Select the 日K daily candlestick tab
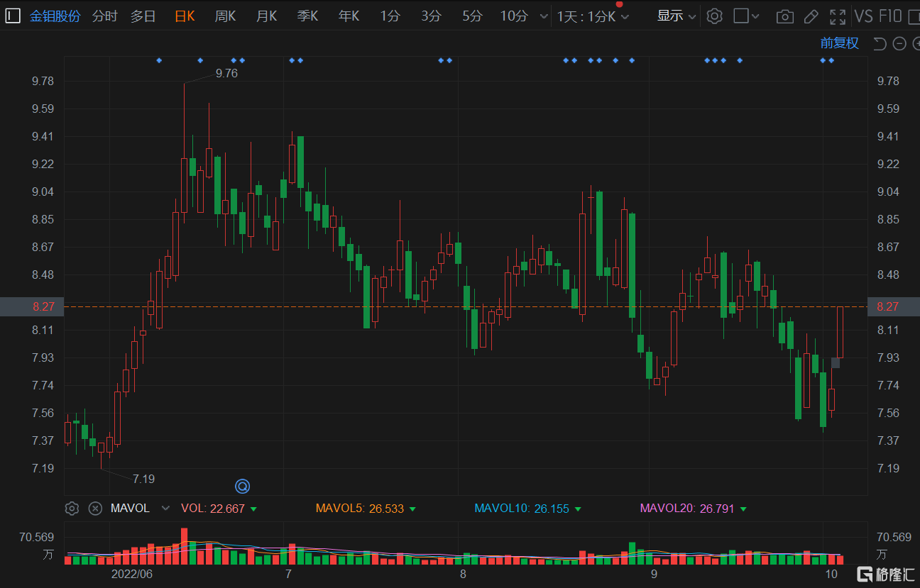The width and height of the screenshot is (920, 588). tap(185, 16)
